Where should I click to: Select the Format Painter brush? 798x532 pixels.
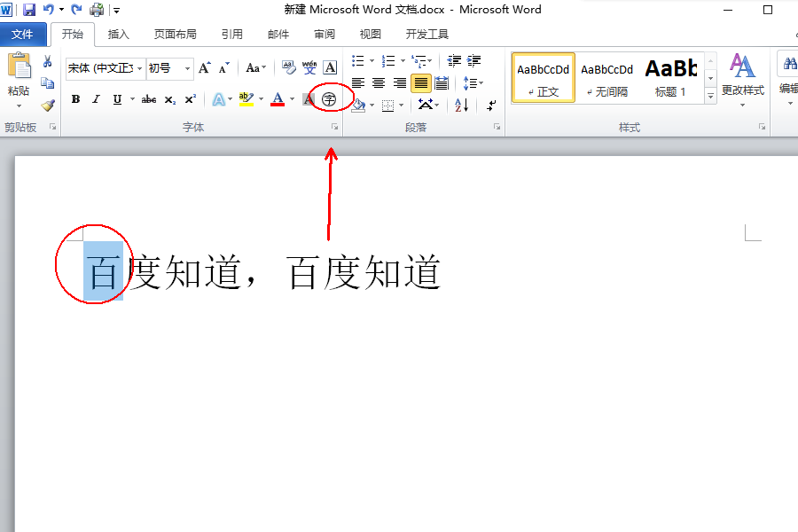click(47, 105)
